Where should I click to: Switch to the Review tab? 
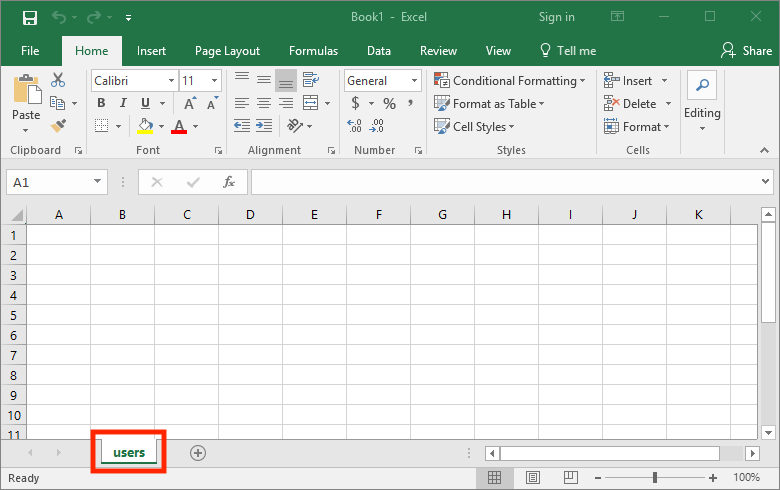(x=438, y=51)
